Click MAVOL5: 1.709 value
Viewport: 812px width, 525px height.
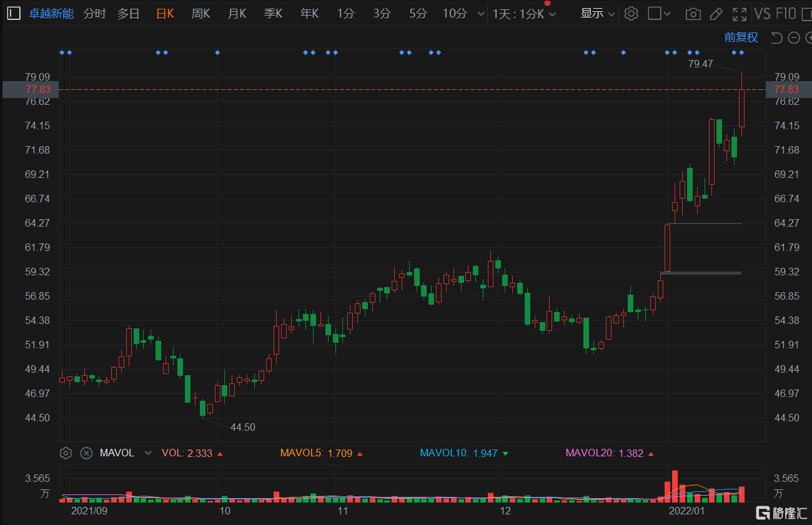click(x=316, y=453)
